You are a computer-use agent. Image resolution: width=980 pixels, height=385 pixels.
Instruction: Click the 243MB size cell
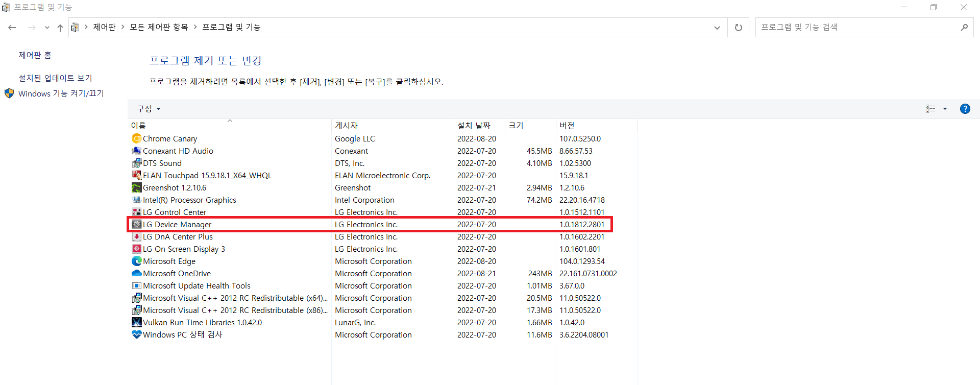click(540, 273)
